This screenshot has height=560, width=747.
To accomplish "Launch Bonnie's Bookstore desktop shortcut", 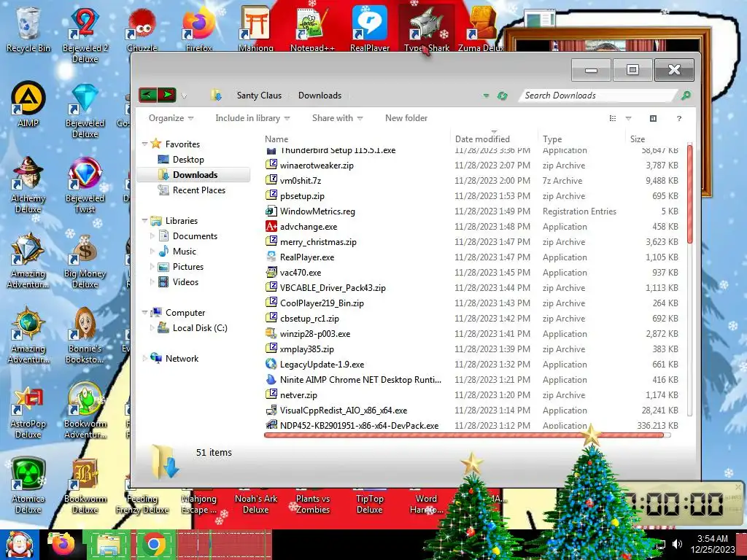I will click(85, 335).
